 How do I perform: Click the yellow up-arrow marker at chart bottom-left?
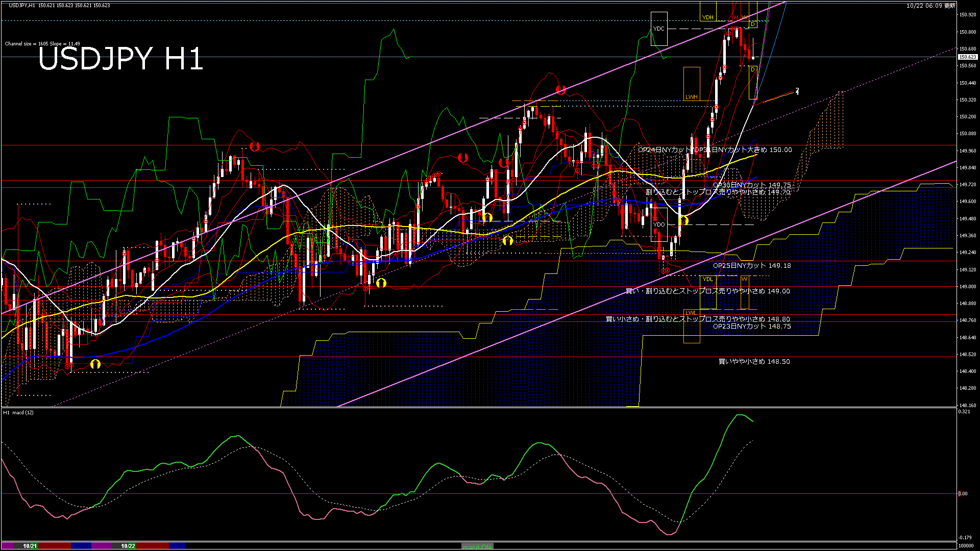(95, 364)
